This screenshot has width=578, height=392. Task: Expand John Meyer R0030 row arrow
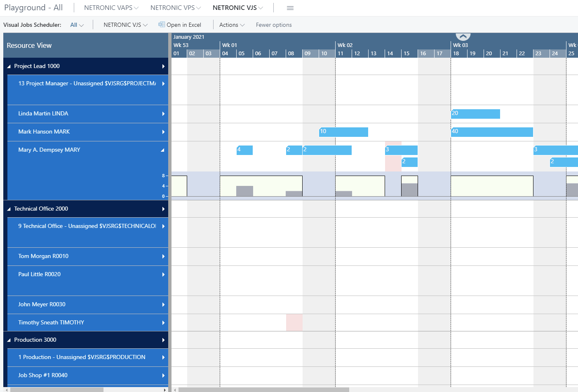163,305
